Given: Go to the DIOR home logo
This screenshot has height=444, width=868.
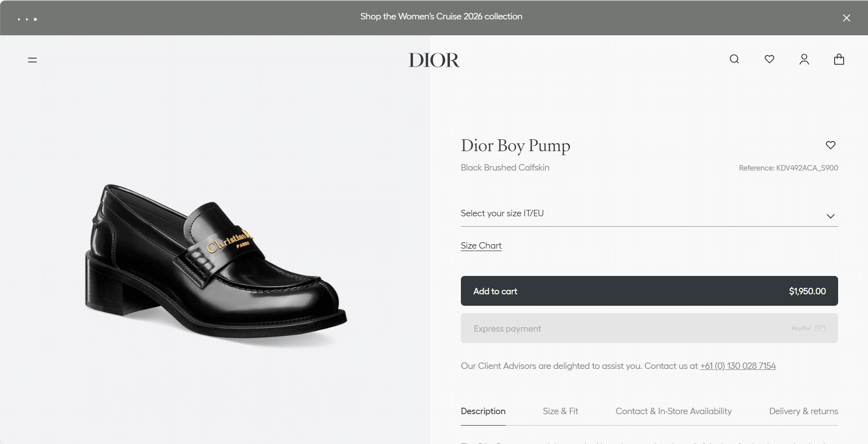Looking at the screenshot, I should 434,60.
